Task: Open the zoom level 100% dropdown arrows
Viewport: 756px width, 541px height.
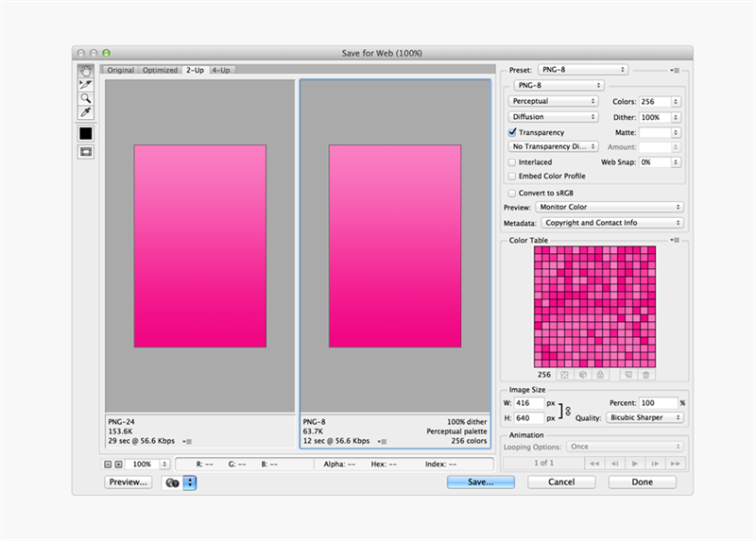Action: tap(164, 464)
